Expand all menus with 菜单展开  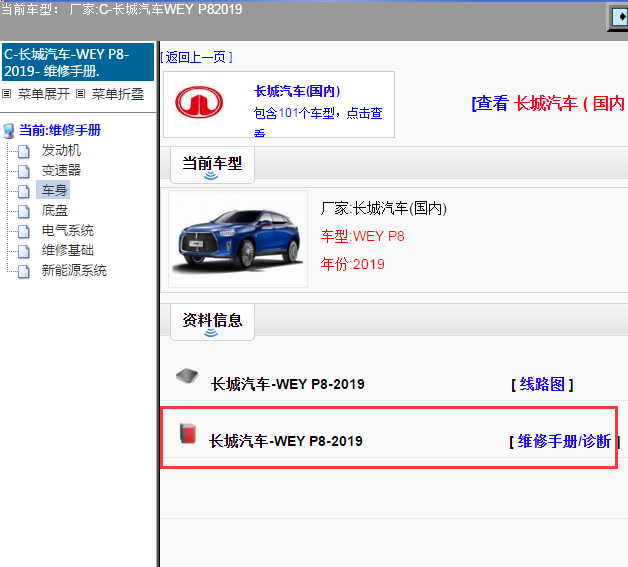pyautogui.click(x=44, y=94)
